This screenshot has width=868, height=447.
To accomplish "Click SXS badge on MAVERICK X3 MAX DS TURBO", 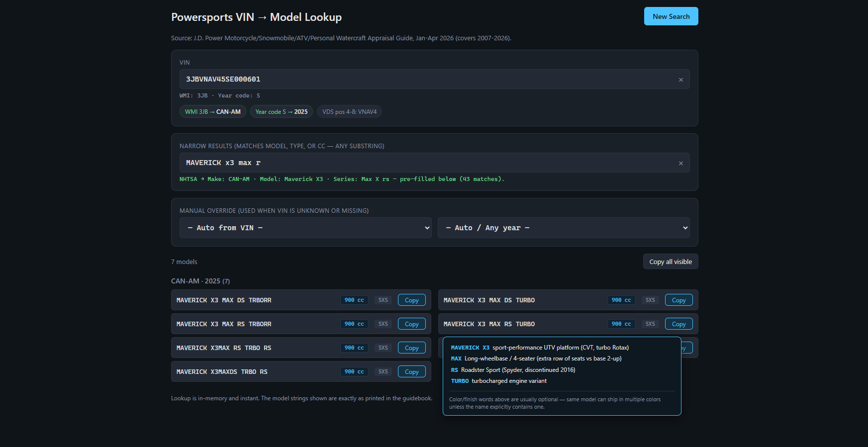I will point(650,300).
